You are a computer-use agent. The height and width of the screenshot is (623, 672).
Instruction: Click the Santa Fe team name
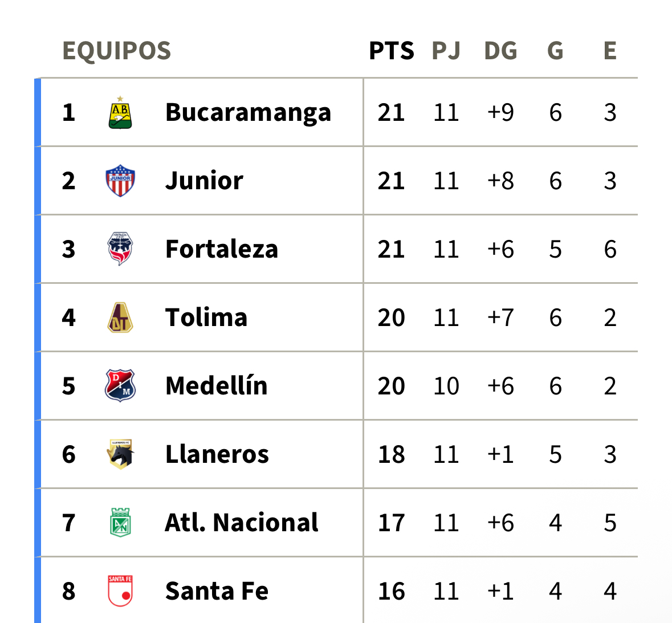point(217,591)
